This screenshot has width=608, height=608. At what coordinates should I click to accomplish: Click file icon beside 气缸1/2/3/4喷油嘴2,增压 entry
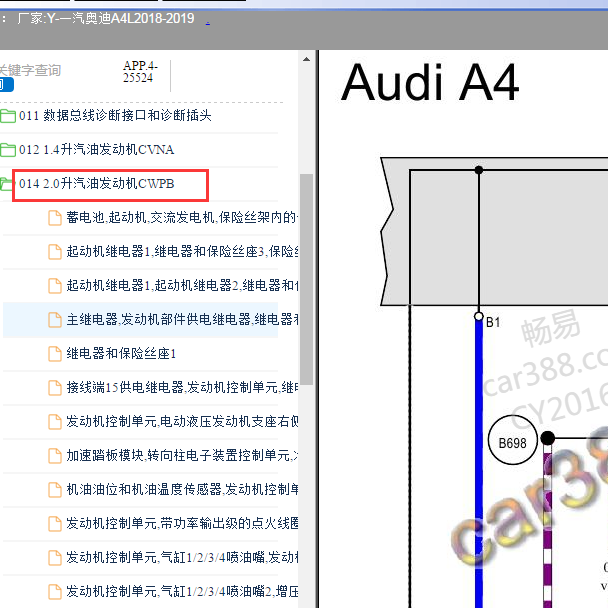[55, 592]
